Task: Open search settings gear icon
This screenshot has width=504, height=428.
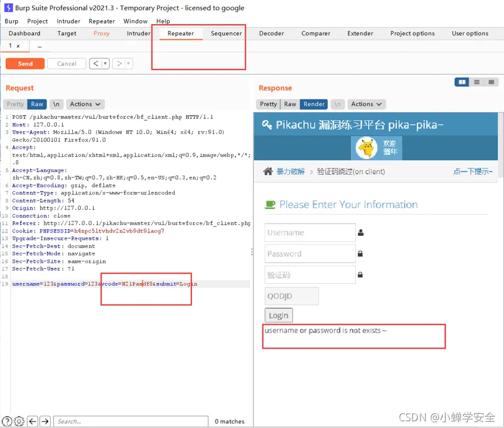Action: coord(19,421)
